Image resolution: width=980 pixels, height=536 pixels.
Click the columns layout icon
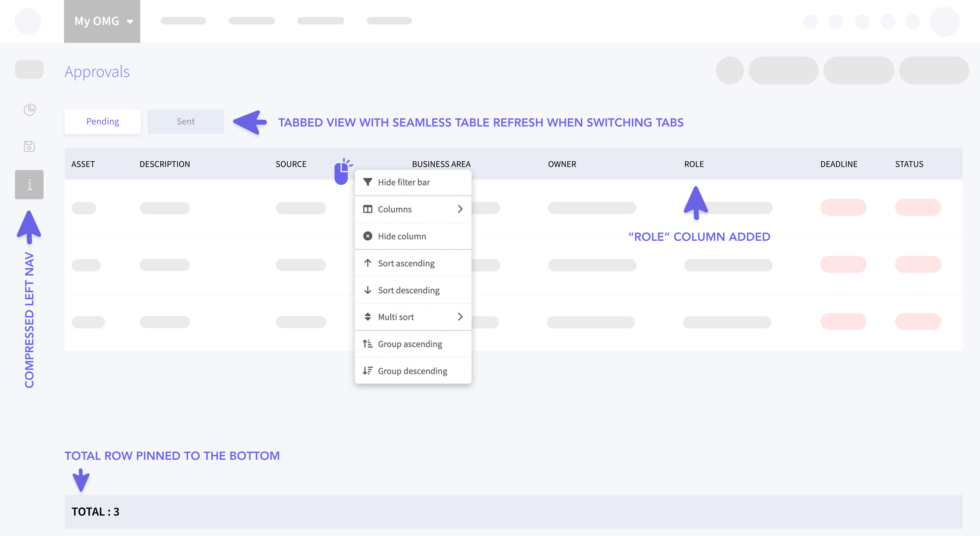[367, 209]
